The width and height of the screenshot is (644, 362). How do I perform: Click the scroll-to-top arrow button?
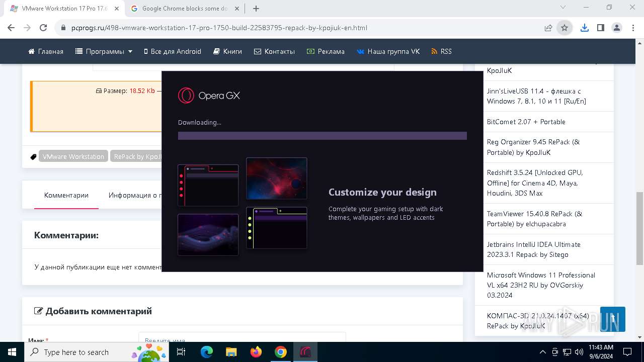pyautogui.click(x=613, y=319)
